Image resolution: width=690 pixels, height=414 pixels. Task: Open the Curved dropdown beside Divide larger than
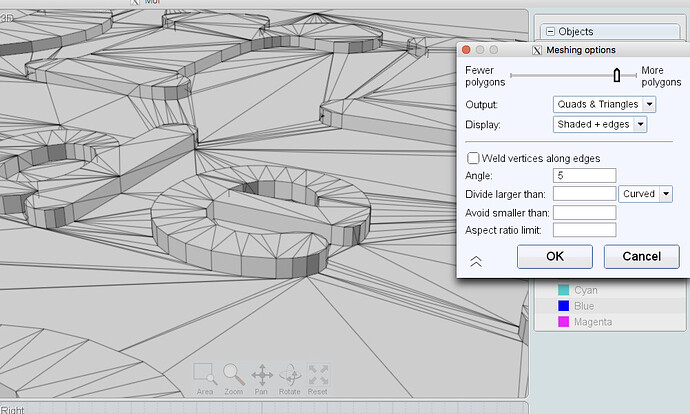(645, 194)
